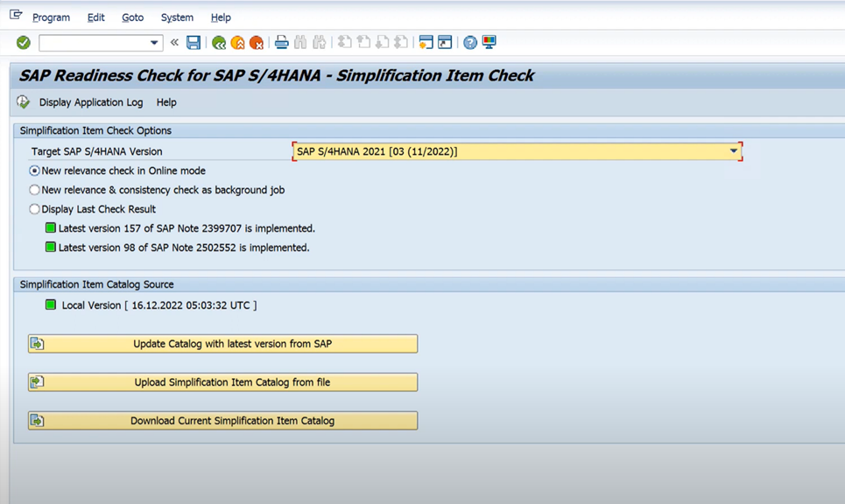Click the Next Page icon
Viewport: 845px width, 504px height.
(x=382, y=42)
